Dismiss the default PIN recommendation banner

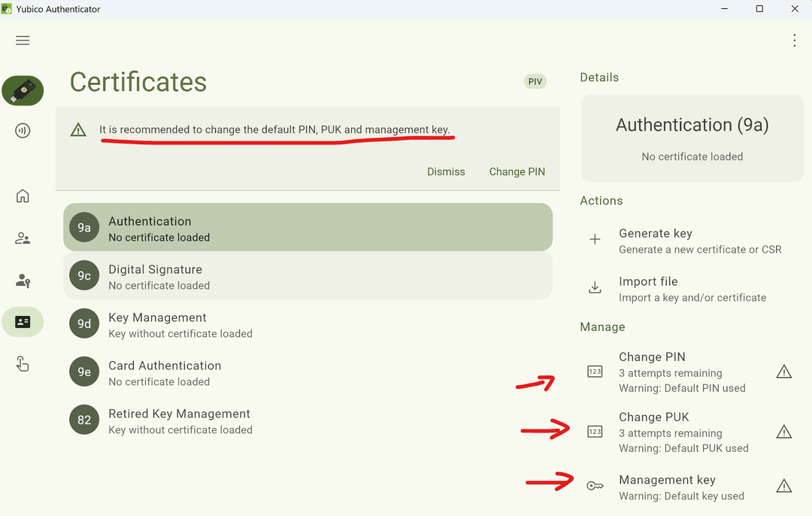click(446, 171)
